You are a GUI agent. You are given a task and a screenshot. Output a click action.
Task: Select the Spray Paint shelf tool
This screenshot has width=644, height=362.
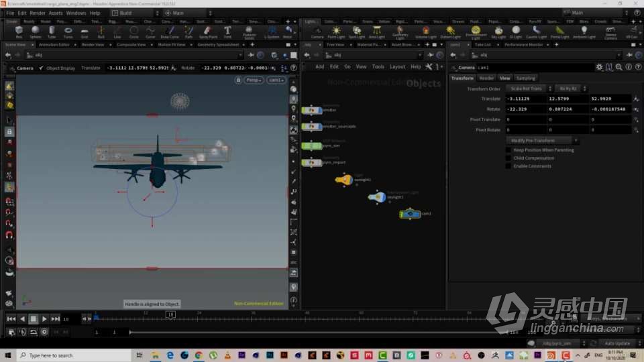tap(208, 32)
